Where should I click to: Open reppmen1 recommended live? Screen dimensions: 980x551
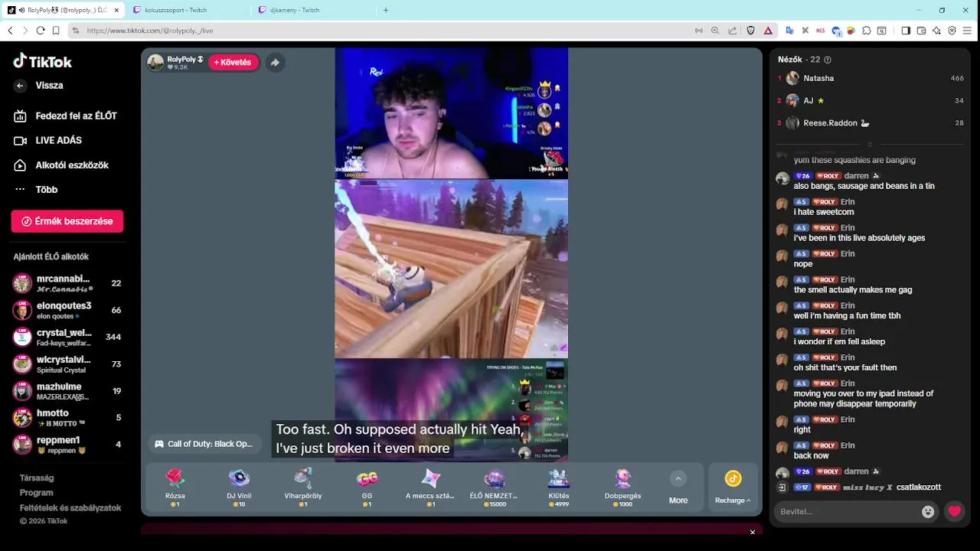pyautogui.click(x=67, y=444)
